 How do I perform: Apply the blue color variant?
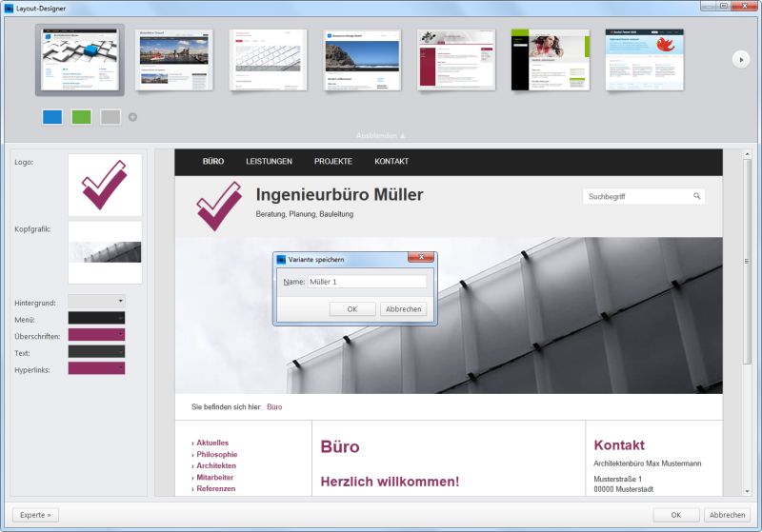52,117
